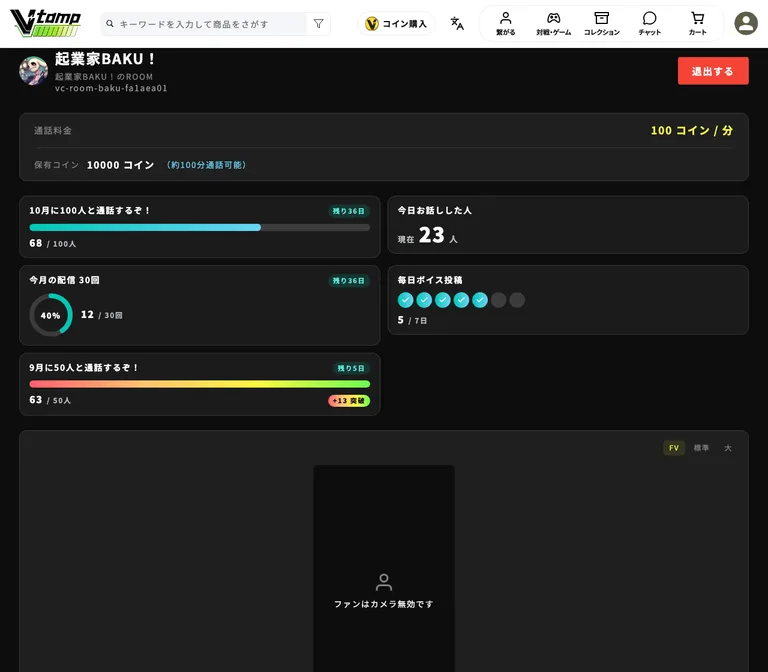Click the search magnifier icon

(110, 24)
